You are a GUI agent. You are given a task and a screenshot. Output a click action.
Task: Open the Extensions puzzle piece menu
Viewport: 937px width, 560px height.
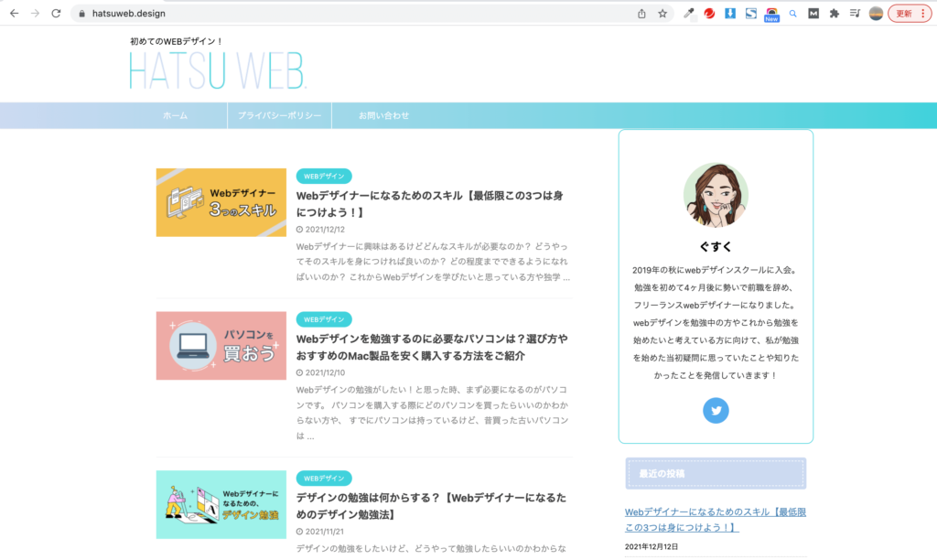pyautogui.click(x=835, y=13)
